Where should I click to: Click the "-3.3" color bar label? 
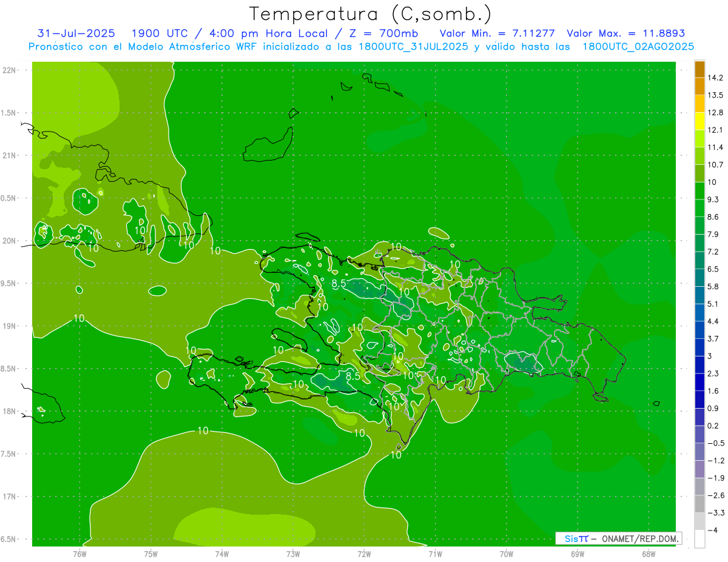click(x=716, y=512)
